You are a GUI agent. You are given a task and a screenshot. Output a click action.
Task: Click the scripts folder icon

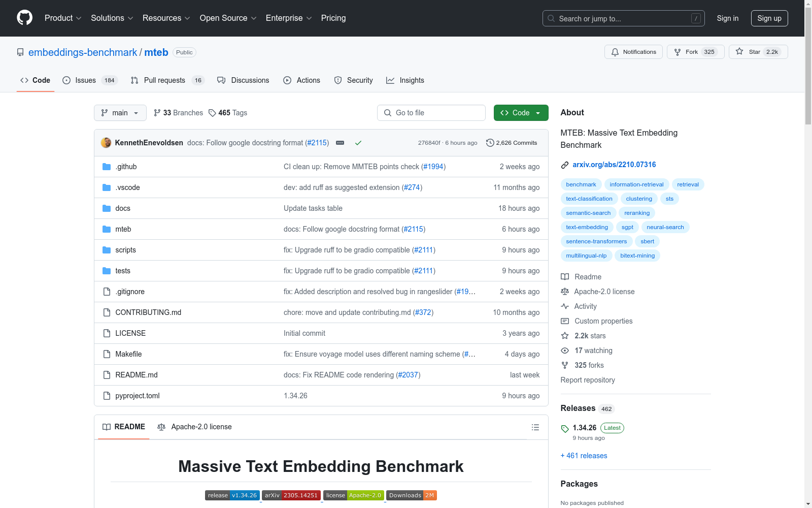coord(107,250)
